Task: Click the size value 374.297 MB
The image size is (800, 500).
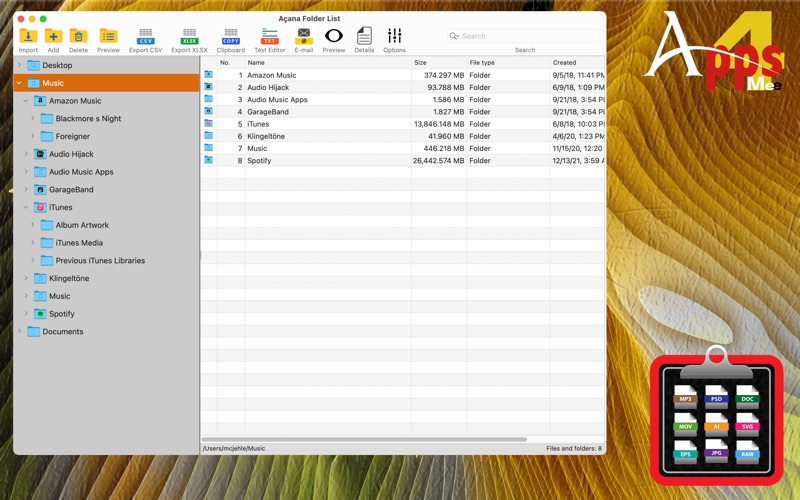Action: (x=444, y=74)
